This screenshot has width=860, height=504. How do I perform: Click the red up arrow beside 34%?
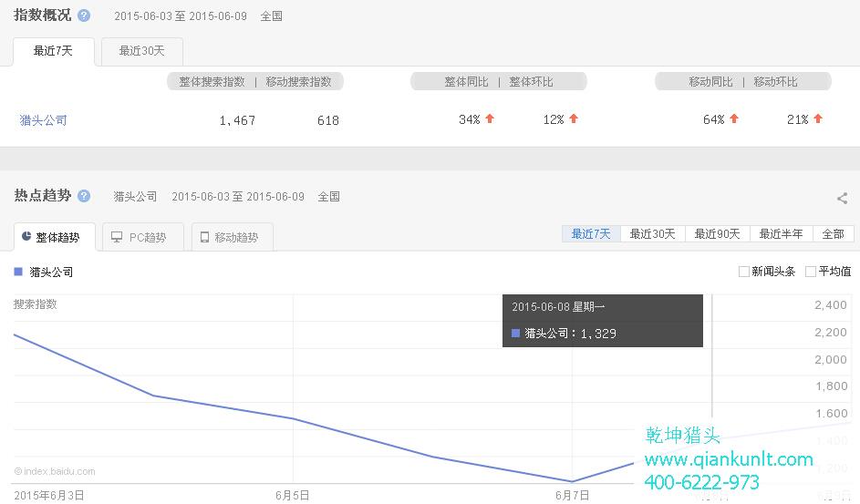(x=490, y=118)
